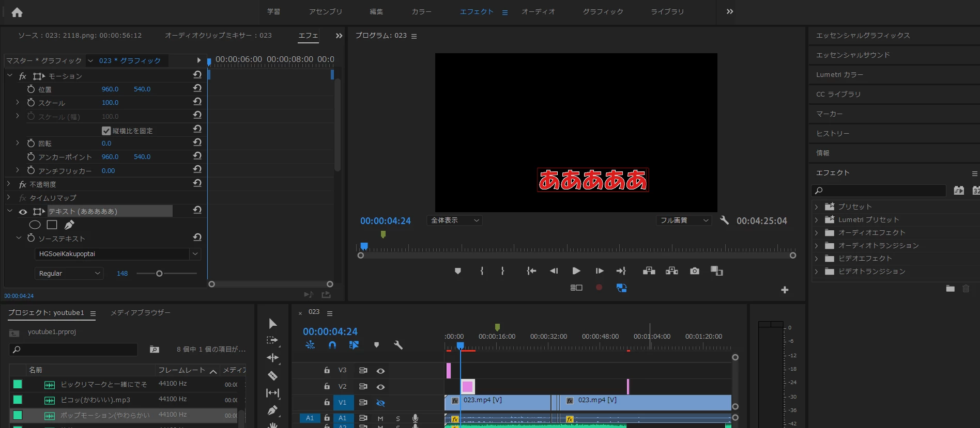Open the Program monitor button editor plus
The image size is (980, 428).
click(x=785, y=290)
